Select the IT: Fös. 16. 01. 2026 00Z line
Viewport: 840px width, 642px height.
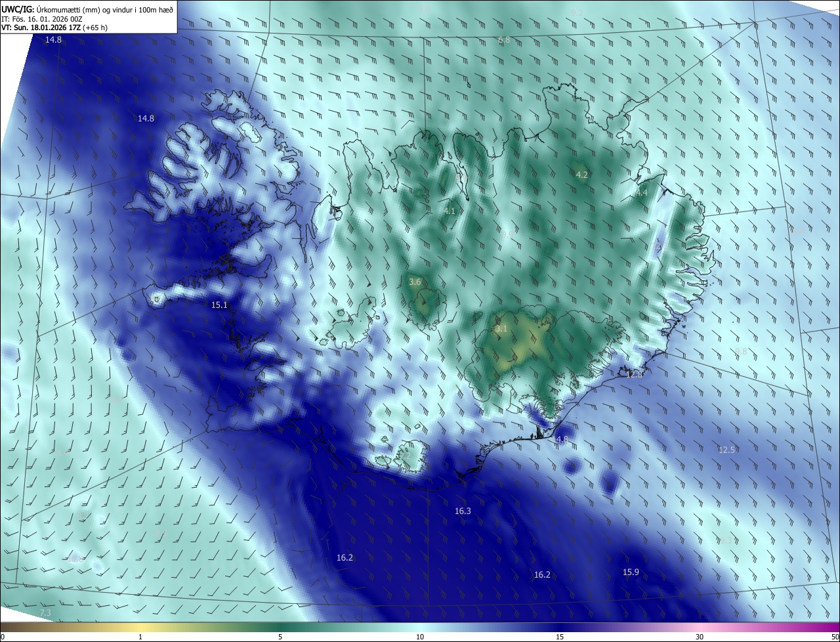click(42, 19)
